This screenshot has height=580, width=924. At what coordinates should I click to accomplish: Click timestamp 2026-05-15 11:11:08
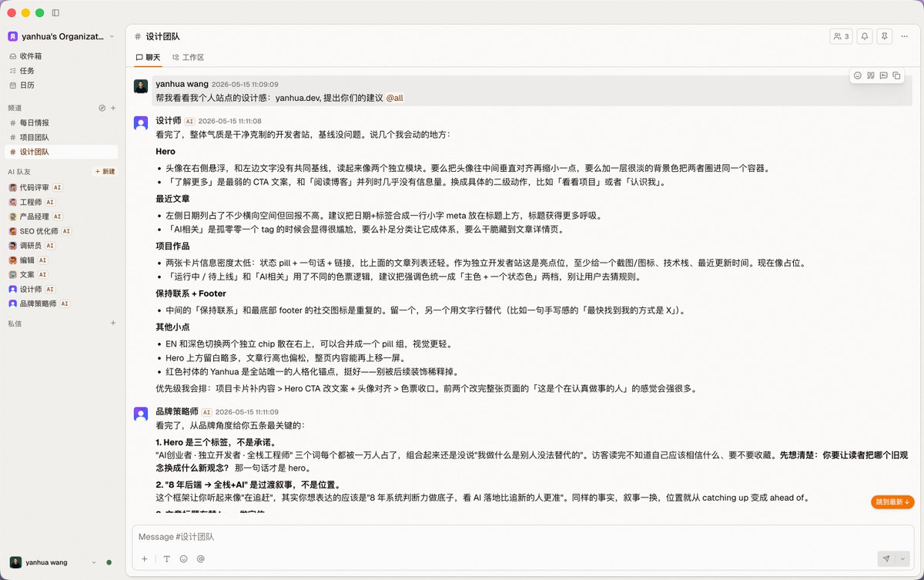point(229,121)
